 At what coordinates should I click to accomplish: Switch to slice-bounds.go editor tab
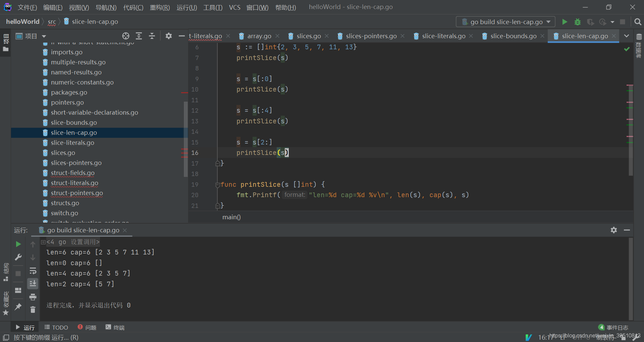[x=513, y=36]
